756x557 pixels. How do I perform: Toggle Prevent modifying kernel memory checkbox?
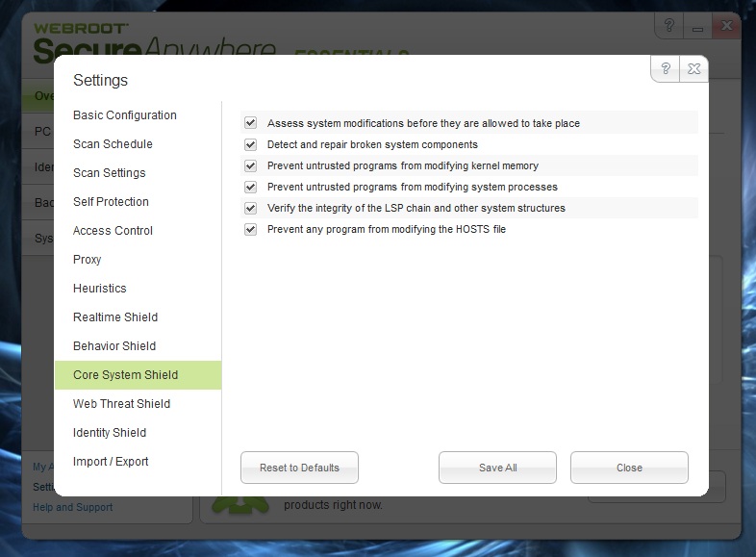tap(250, 165)
